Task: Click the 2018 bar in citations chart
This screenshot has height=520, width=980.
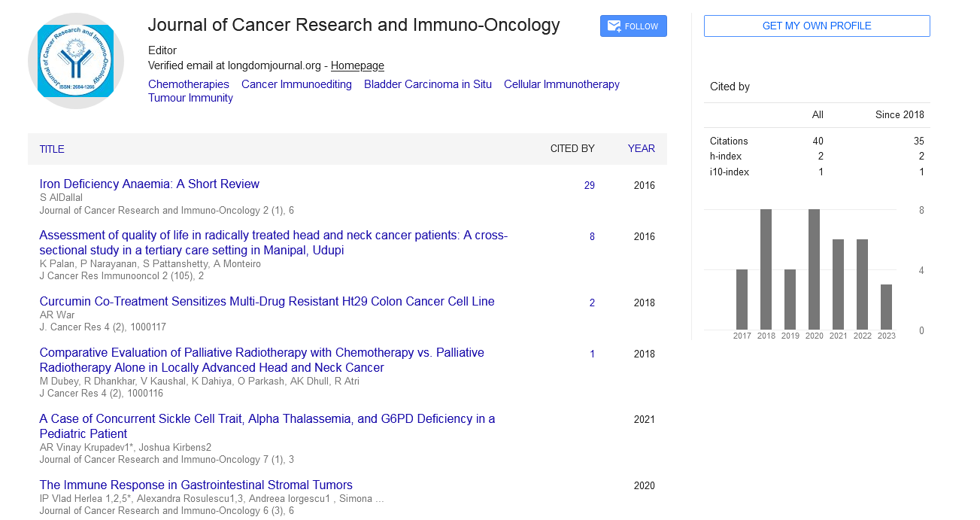Action: [766, 269]
